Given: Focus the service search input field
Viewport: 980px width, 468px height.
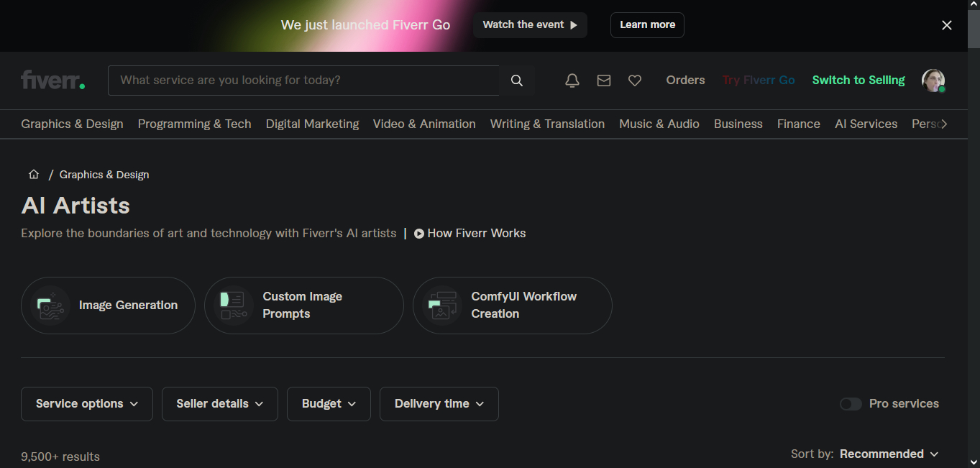Looking at the screenshot, I should tap(303, 81).
